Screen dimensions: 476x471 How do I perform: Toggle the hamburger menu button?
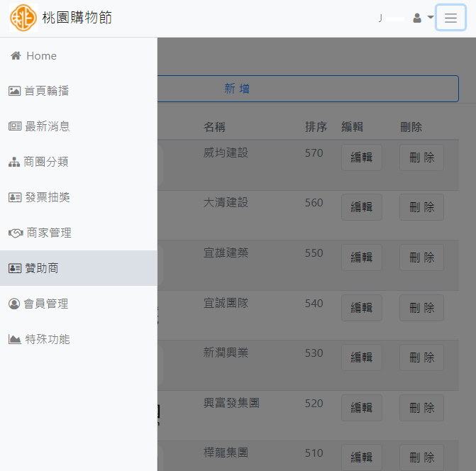pos(450,18)
